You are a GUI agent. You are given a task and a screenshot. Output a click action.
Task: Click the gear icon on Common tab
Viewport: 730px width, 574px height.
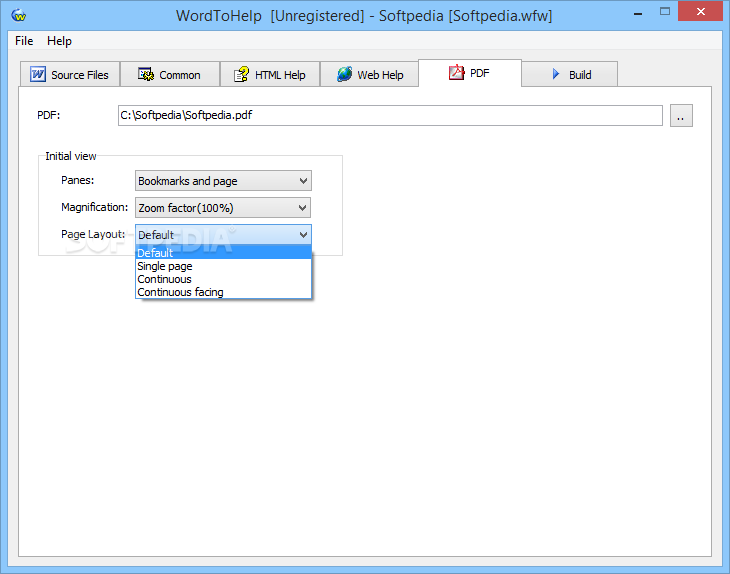pyautogui.click(x=146, y=74)
